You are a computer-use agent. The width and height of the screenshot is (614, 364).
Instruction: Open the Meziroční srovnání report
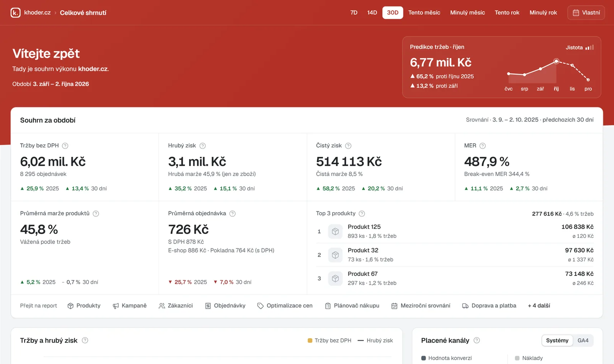tap(421, 306)
